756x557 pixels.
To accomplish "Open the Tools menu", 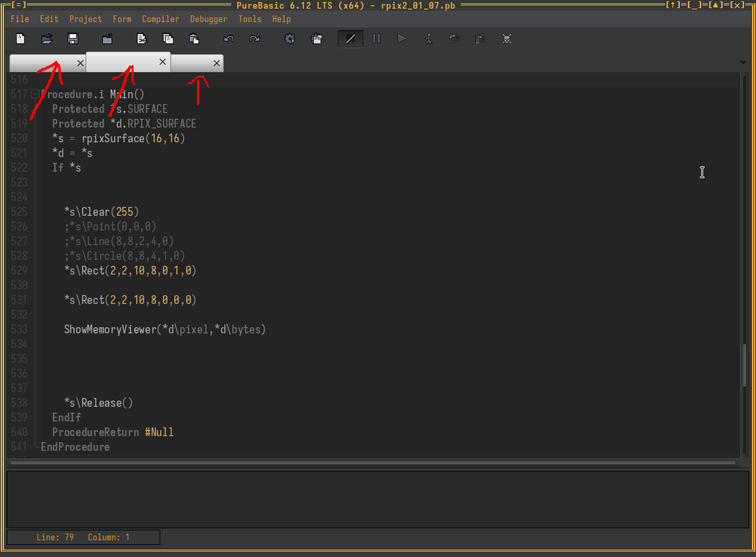I will pos(250,19).
